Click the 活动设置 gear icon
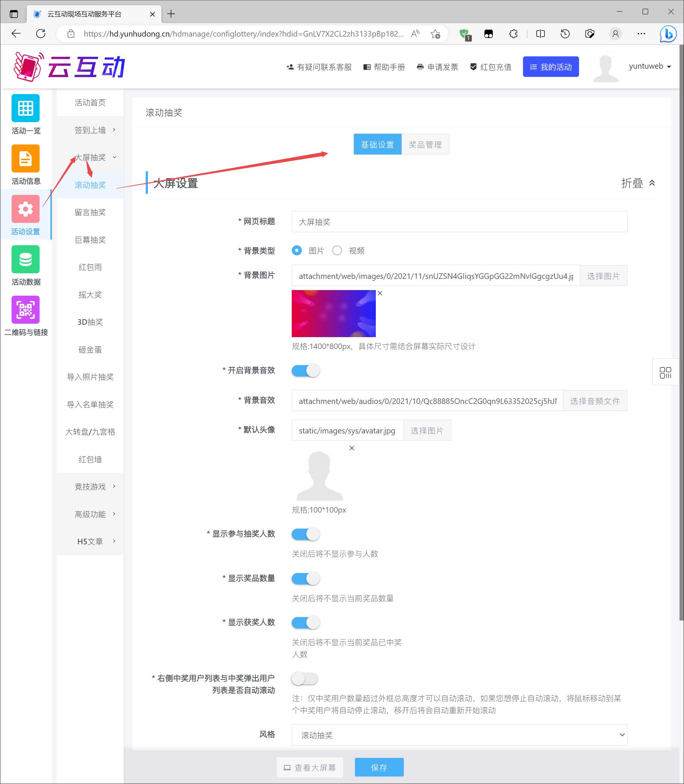 click(x=25, y=209)
